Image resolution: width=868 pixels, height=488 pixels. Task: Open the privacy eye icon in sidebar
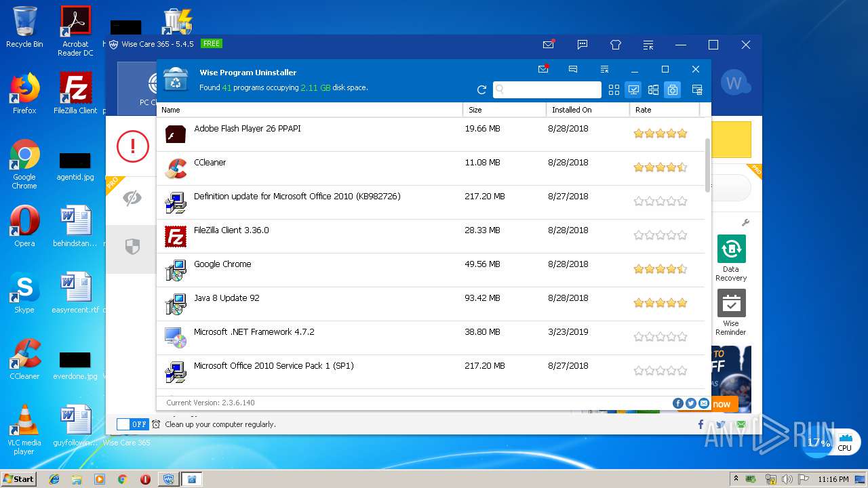pos(132,198)
